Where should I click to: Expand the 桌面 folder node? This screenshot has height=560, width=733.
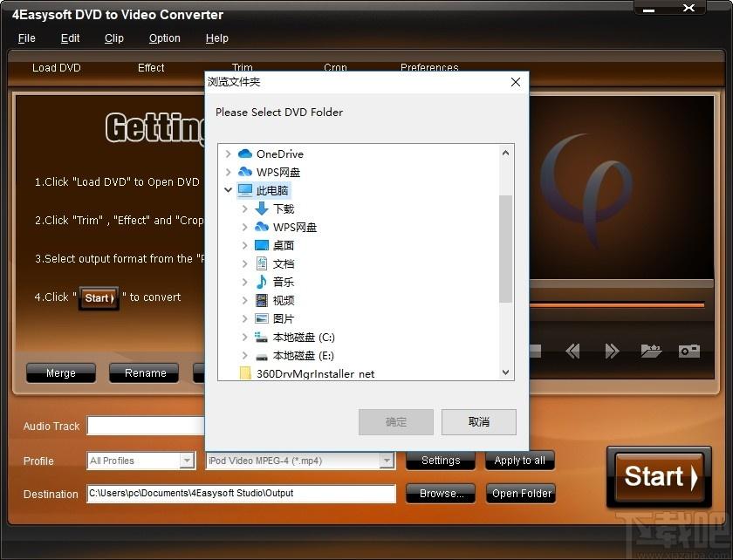point(244,245)
